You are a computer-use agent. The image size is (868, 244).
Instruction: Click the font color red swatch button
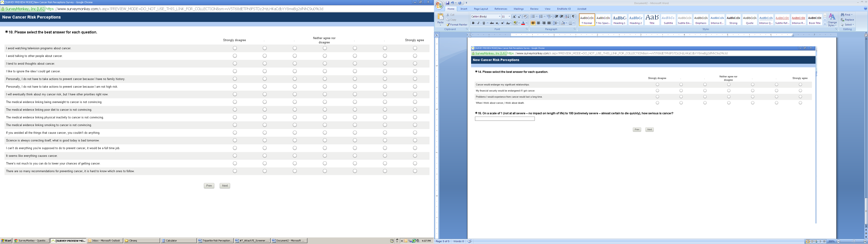[x=523, y=23]
